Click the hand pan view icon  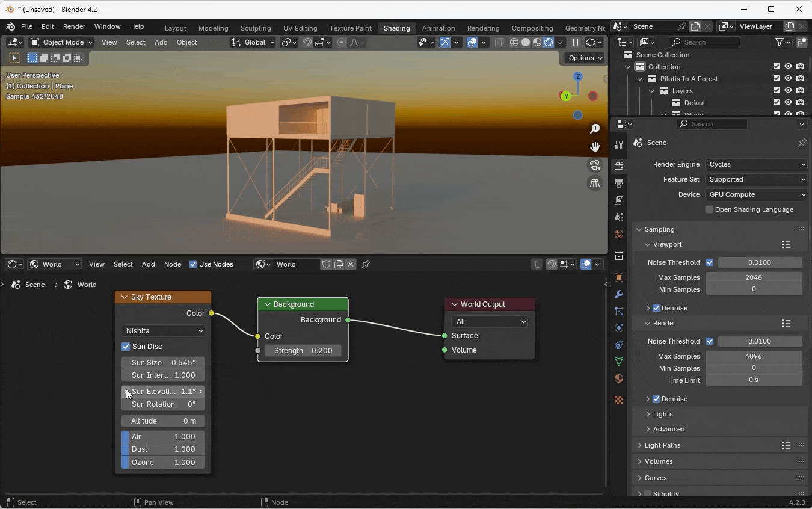595,147
